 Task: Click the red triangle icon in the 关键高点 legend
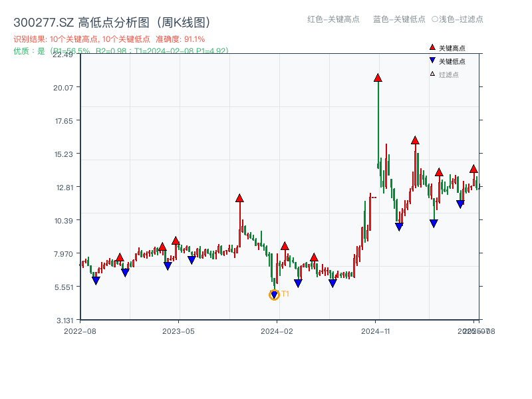[432, 47]
